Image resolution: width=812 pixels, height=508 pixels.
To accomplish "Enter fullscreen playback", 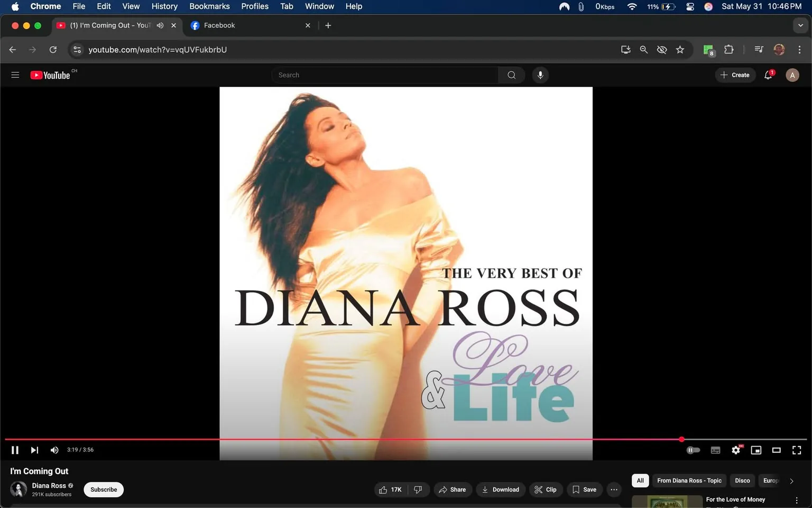I will 797,450.
